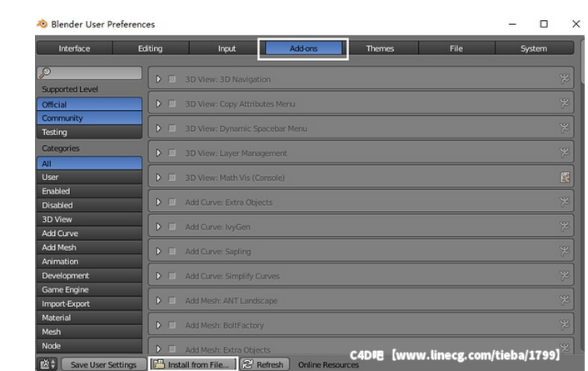Screen dimensions: 588x371
Task: Click the support icon for Dynamic Spacebar Menu
Action: click(564, 128)
